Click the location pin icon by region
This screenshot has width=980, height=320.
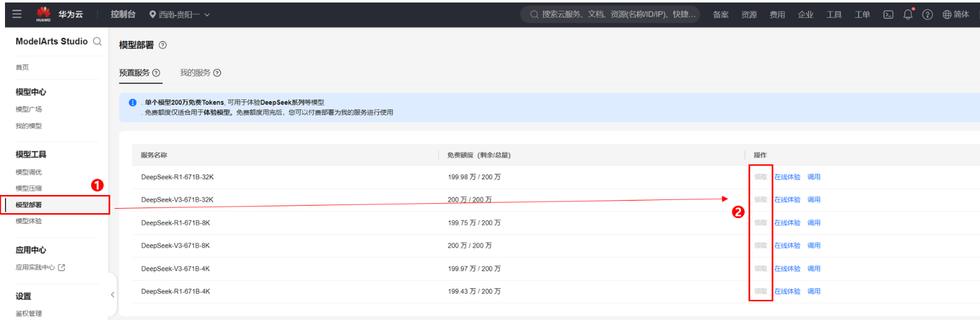tap(152, 14)
